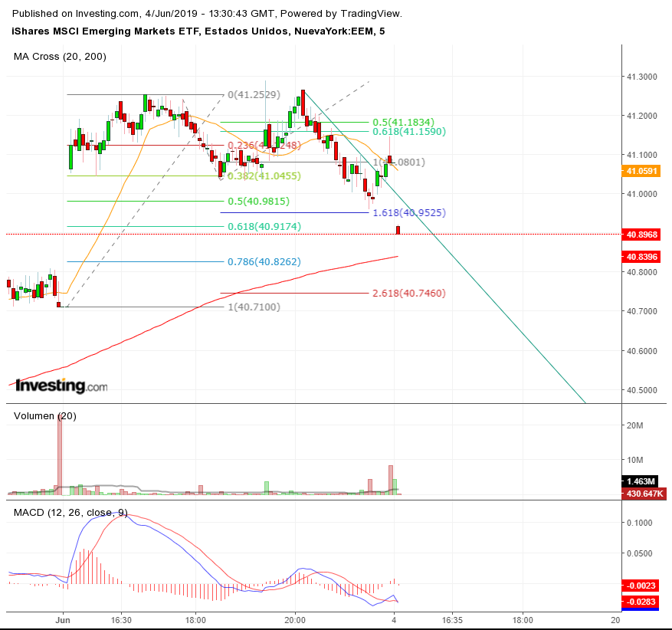This screenshot has width=672, height=630.
Task: Select the 2.618(40.7460) extension label
Action: point(409,293)
